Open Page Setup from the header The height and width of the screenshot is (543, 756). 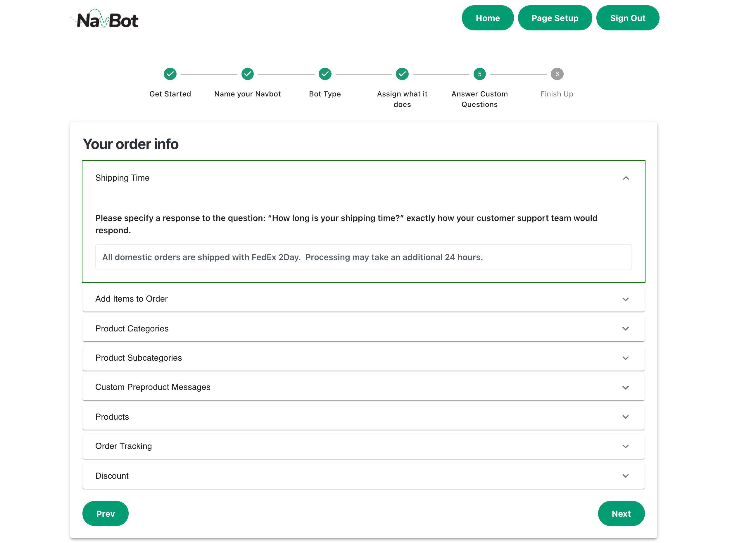(x=555, y=18)
